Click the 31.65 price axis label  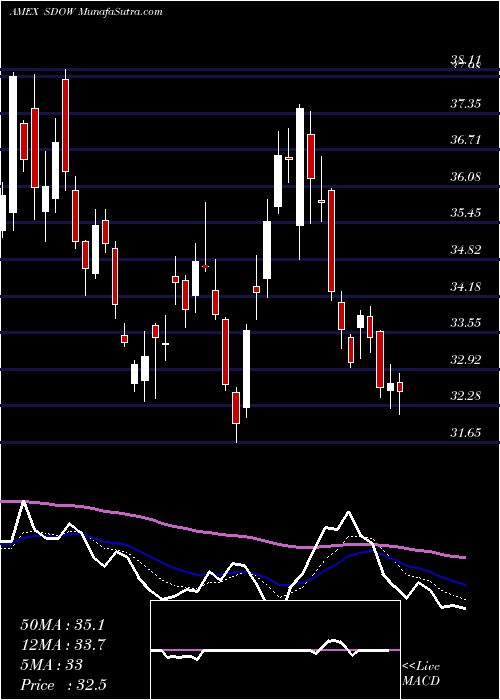click(x=466, y=432)
